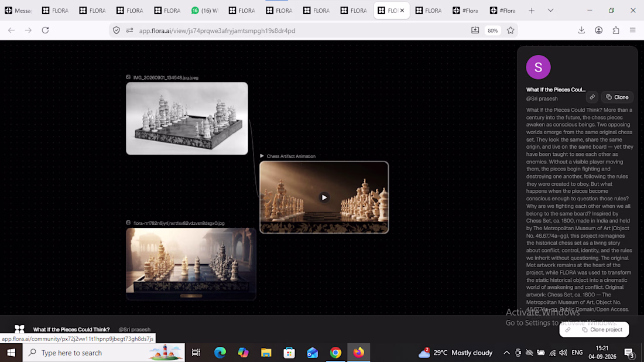Play the Chess Artifact Animation video

324,197
